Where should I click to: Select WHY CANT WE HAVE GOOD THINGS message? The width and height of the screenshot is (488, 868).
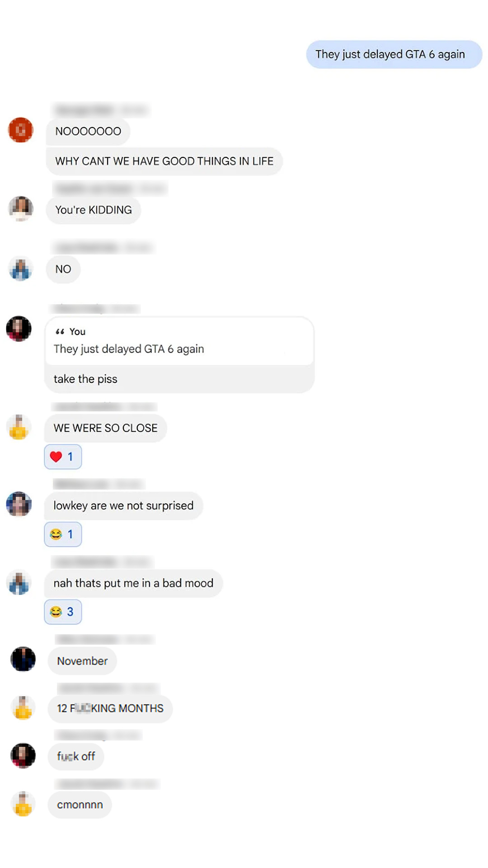[x=164, y=161]
